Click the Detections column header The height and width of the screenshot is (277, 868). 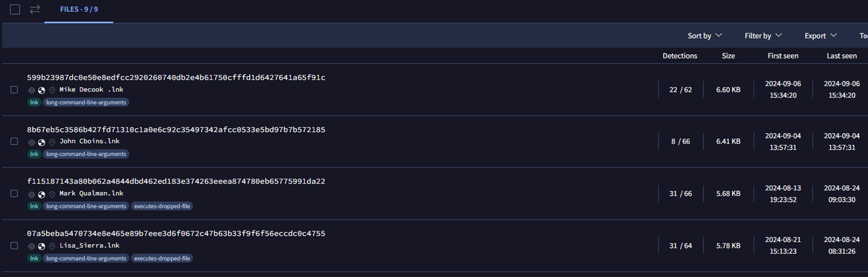coord(679,56)
